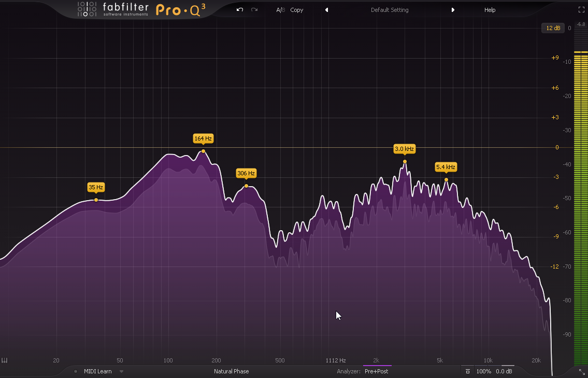
Task: Click the 100 Hz frequency axis label
Action: point(168,360)
